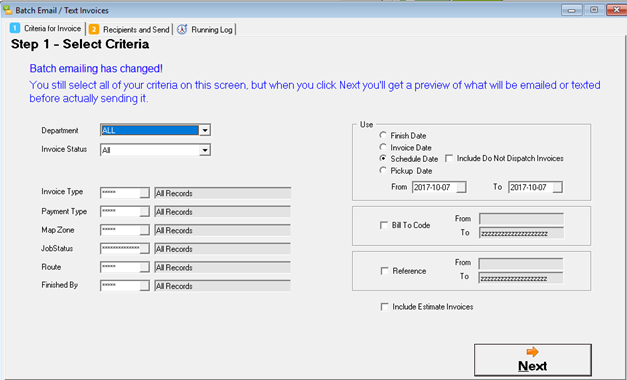Click Reference From field
The height and width of the screenshot is (380, 627).
(521, 264)
